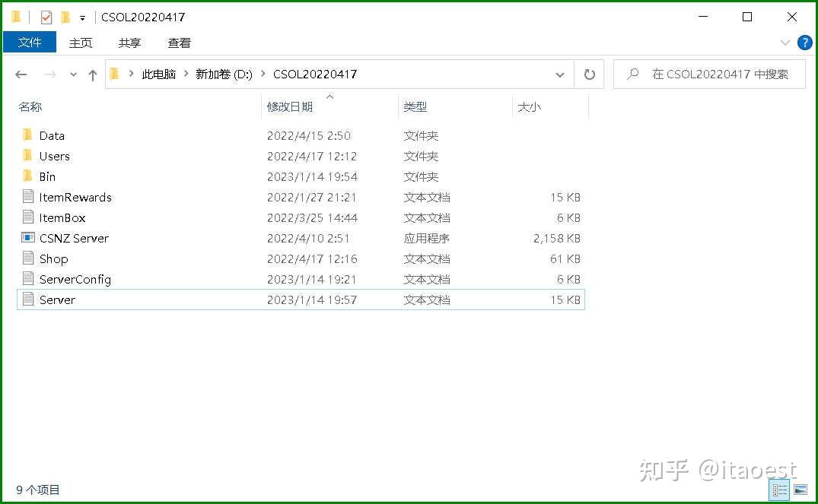
Task: Click the address bar folder icon
Action: coord(115,74)
